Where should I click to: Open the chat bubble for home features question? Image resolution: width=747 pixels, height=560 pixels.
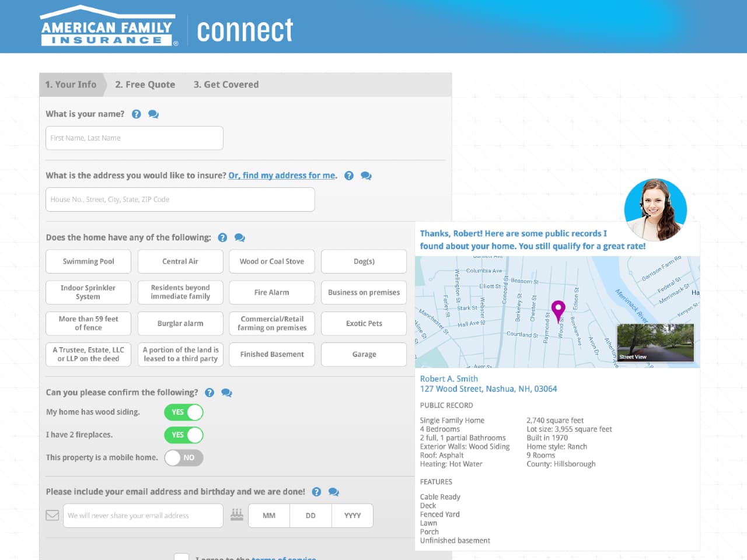(239, 237)
